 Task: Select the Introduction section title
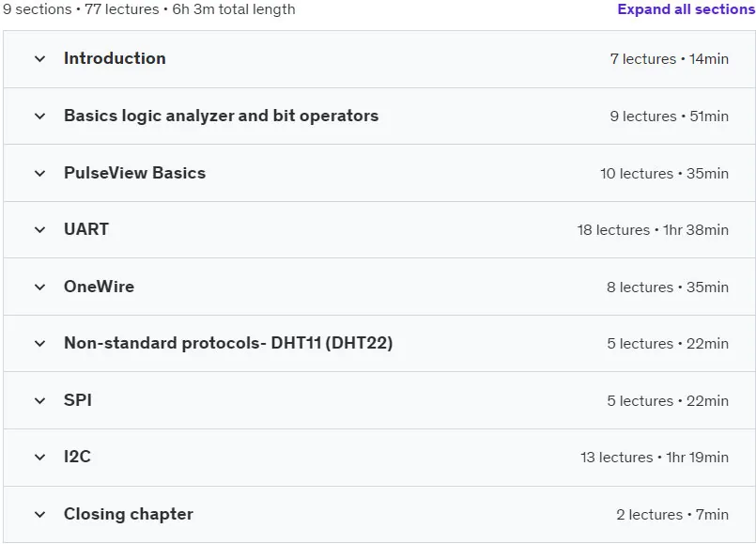(x=115, y=58)
